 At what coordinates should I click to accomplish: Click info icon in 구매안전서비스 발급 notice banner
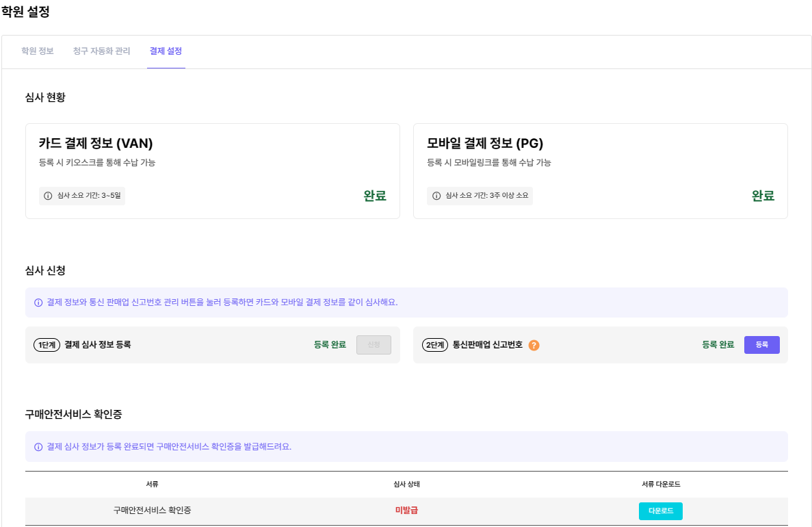point(38,447)
